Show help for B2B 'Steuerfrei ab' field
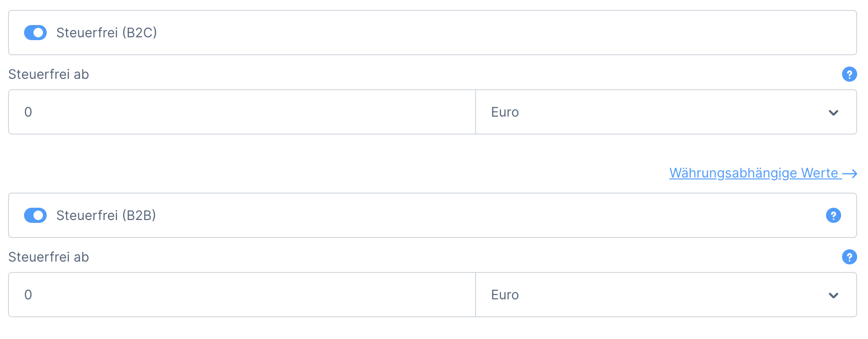Screen dimensions: 868x339 (x=849, y=257)
